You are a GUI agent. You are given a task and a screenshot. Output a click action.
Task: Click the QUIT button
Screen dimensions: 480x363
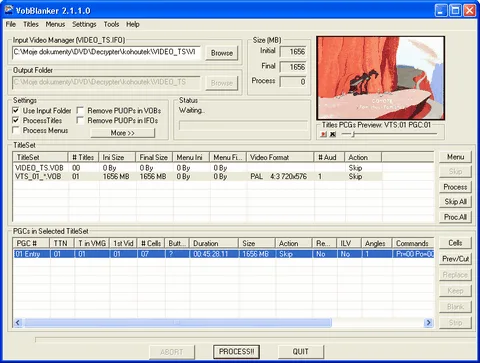click(x=301, y=352)
